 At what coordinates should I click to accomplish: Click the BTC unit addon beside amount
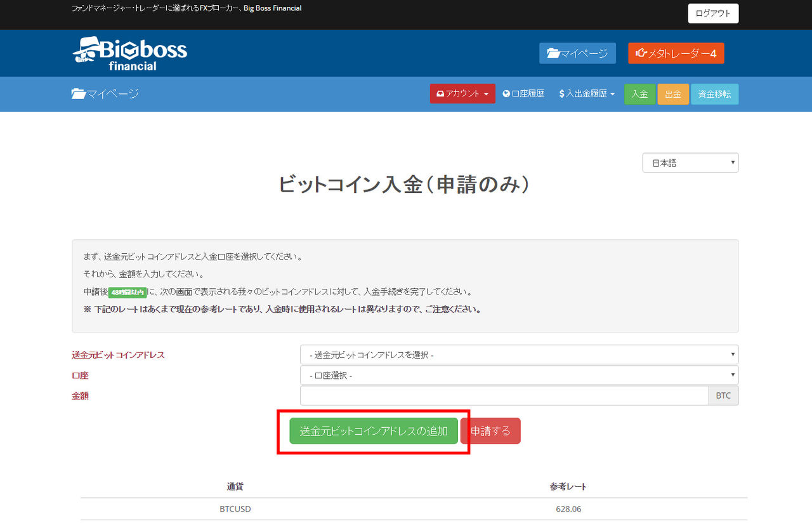(723, 395)
